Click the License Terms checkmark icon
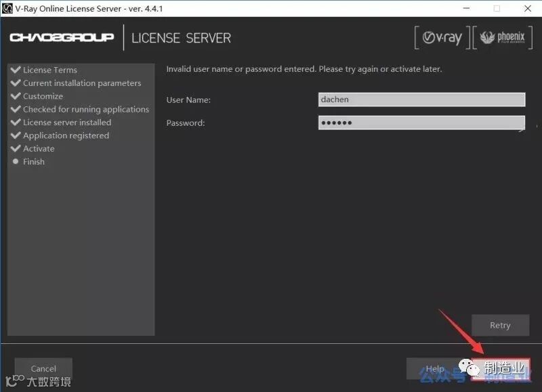542x392 pixels. coord(16,70)
